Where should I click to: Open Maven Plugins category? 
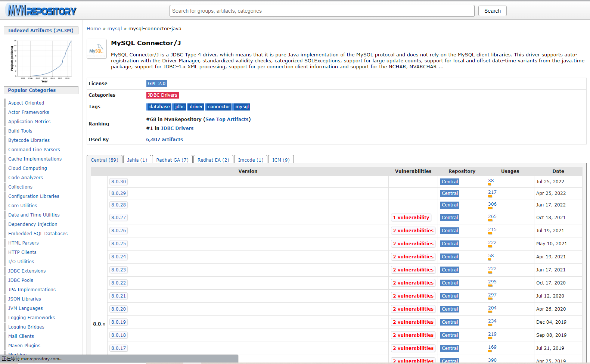[x=24, y=346]
